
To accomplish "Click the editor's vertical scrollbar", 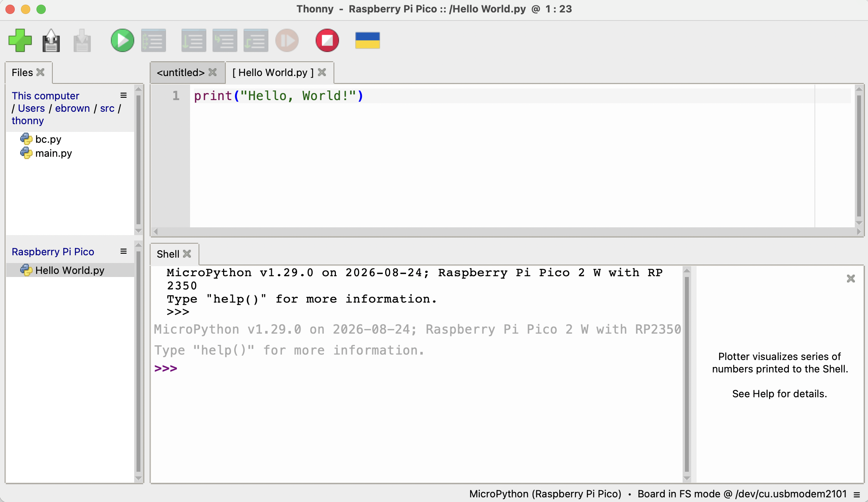I will (859, 156).
